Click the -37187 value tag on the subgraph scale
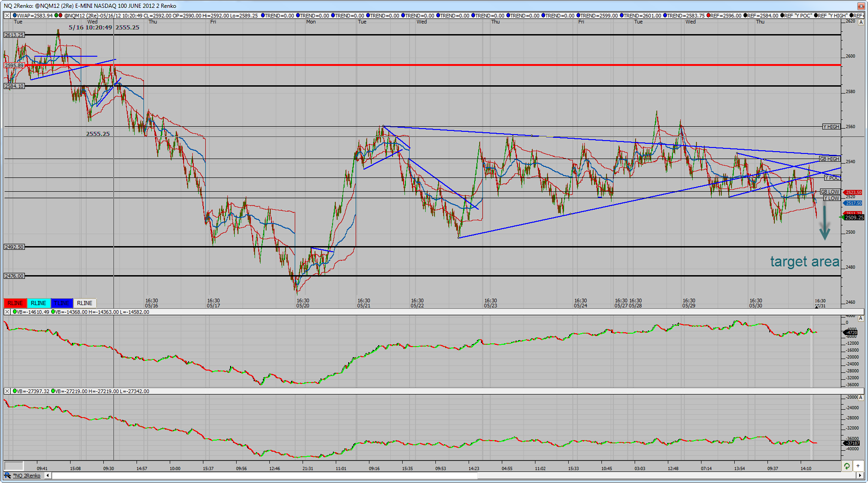This screenshot has height=483, width=868. 852,443
